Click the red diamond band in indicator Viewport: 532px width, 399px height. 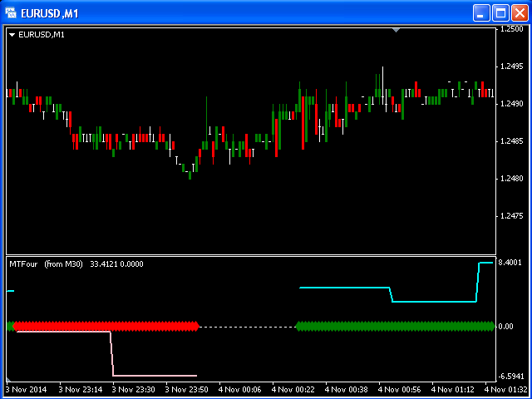coord(106,327)
